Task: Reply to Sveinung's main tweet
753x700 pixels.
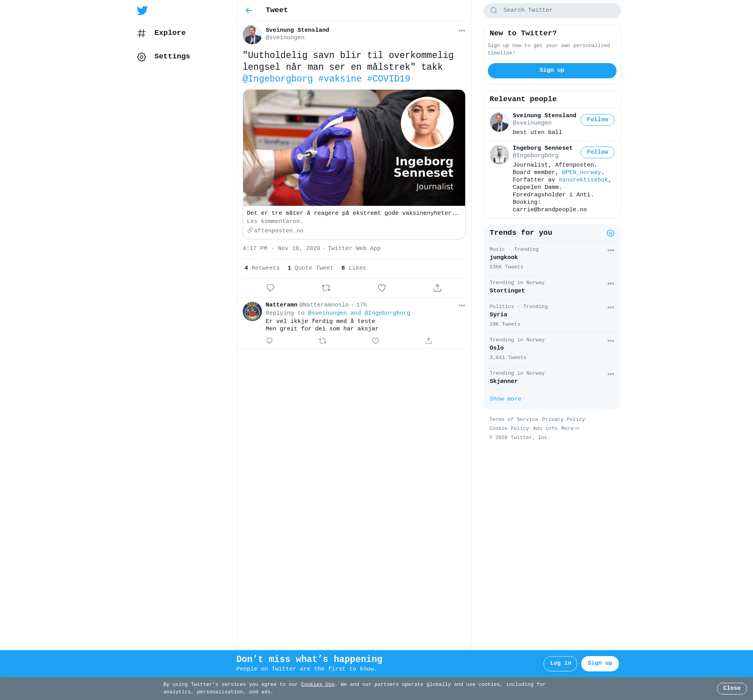Action: [x=270, y=288]
